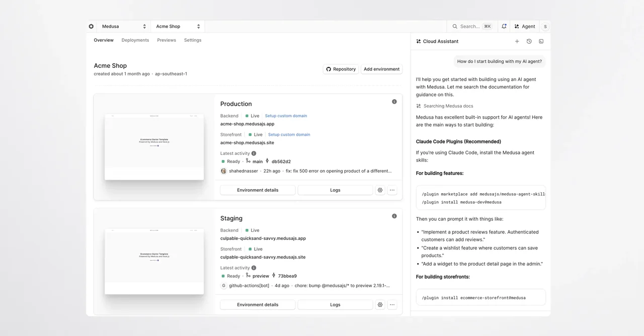Open Staging storefront preview thumbnail

[154, 261]
